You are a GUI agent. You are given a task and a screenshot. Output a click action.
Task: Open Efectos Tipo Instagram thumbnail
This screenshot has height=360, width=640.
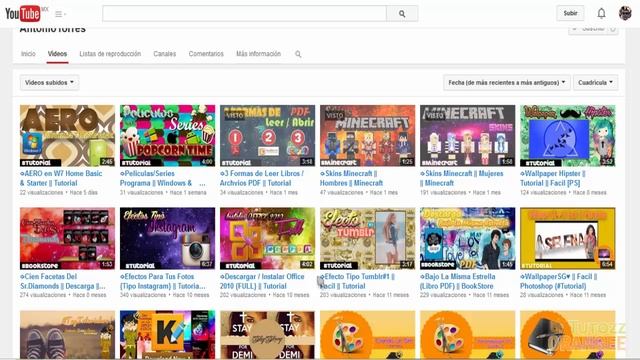(x=167, y=238)
